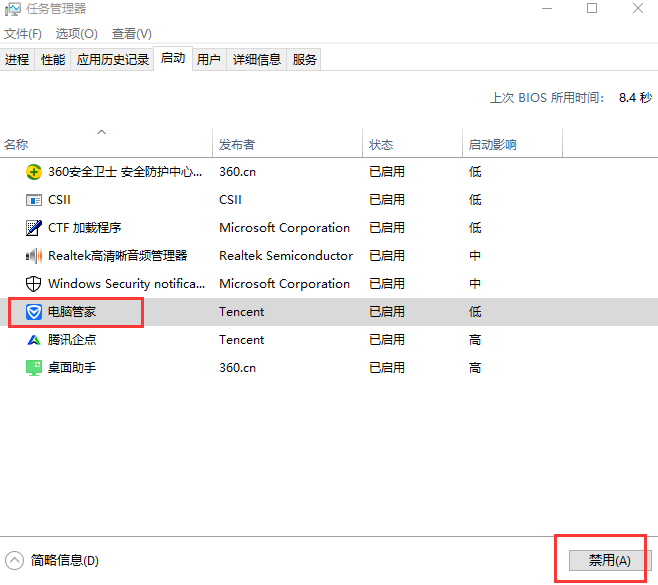Open the 查看(V) menu
658x585 pixels.
[132, 34]
